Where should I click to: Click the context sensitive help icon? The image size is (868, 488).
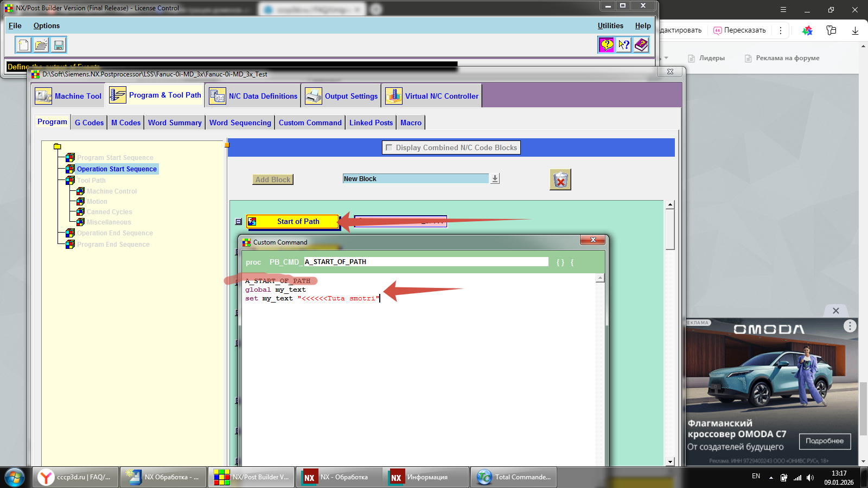[624, 45]
